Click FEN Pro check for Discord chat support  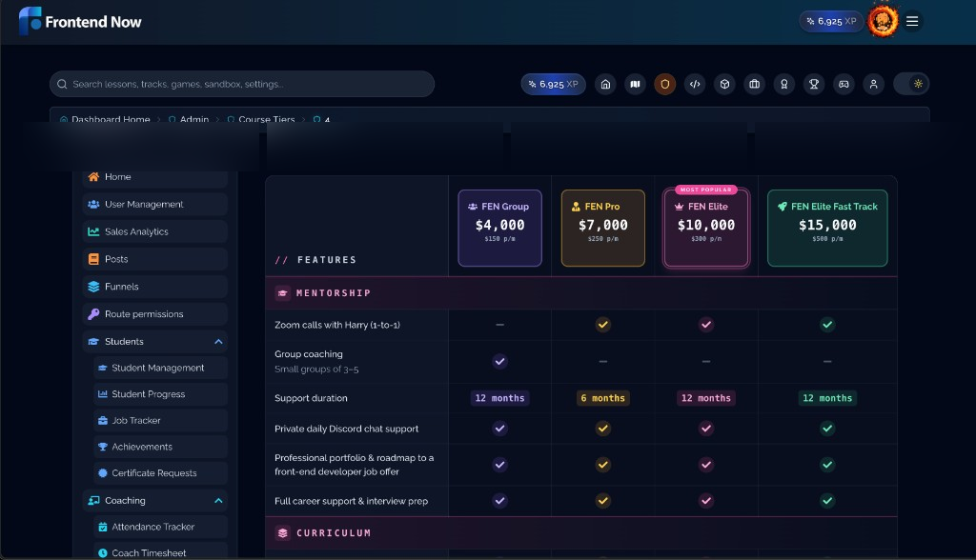click(x=603, y=428)
